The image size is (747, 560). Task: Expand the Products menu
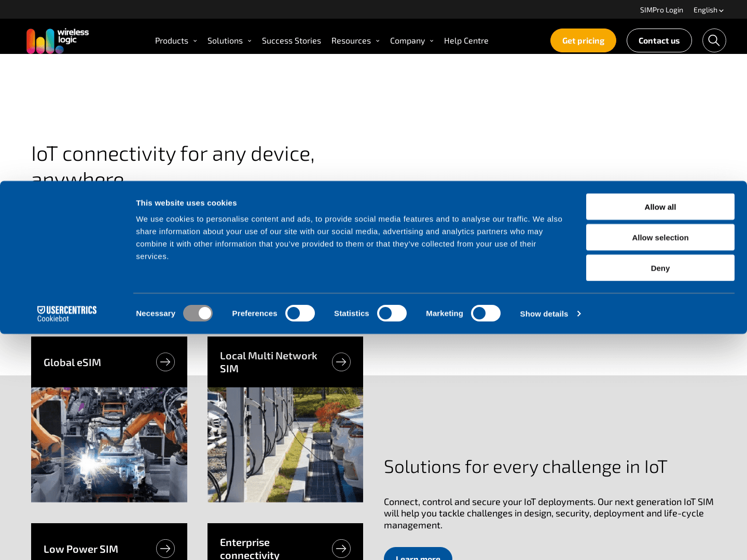tap(176, 40)
